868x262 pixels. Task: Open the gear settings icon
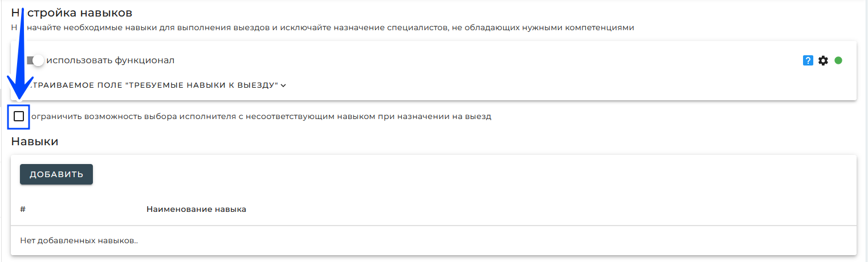pyautogui.click(x=823, y=60)
